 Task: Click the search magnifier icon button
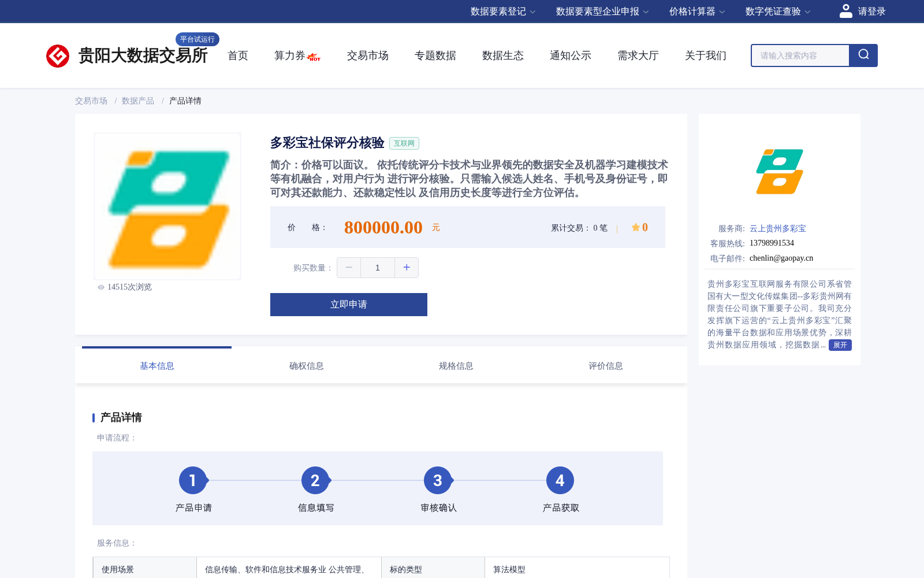[863, 55]
